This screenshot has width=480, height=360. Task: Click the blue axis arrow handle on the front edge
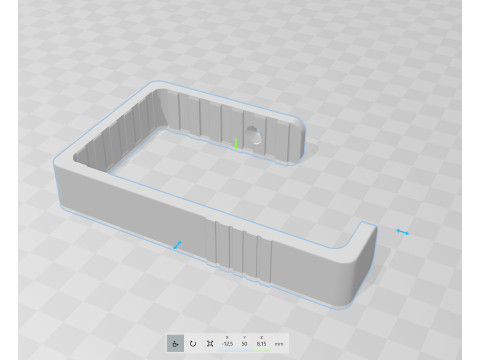177,245
